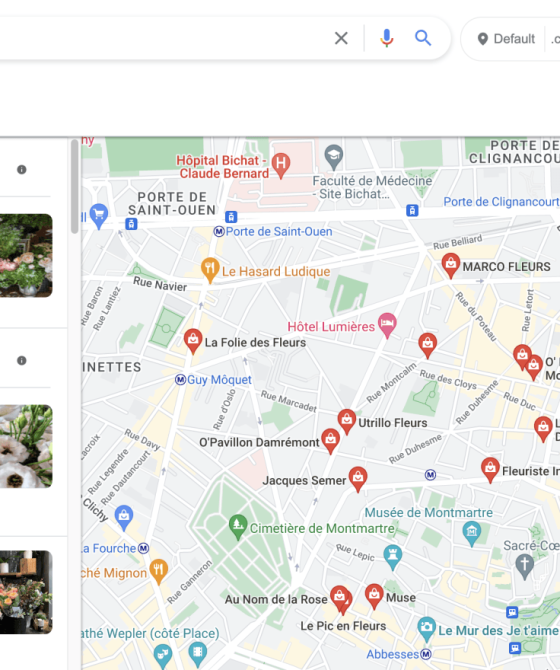
Task: Select the Jacques Semer florist pin
Action: pyautogui.click(x=358, y=479)
